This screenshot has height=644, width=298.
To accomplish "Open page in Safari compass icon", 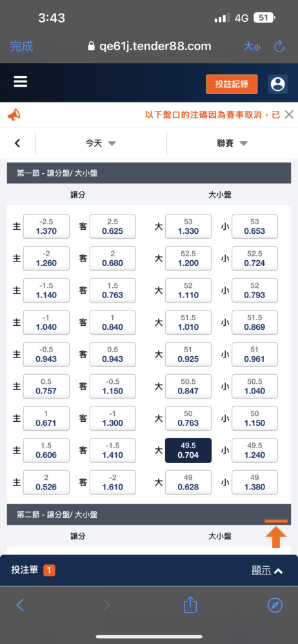I will coord(275,605).
